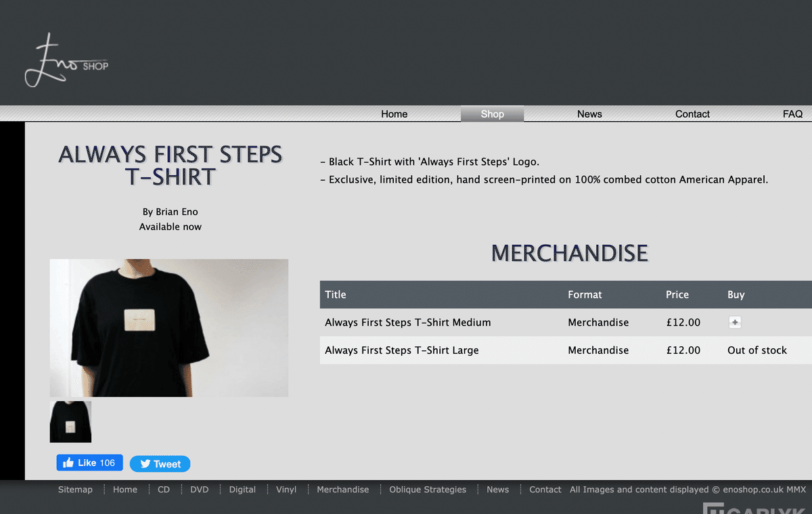Screen dimensions: 812x514
Task: Share via the Twitter Tweet button
Action: [160, 464]
